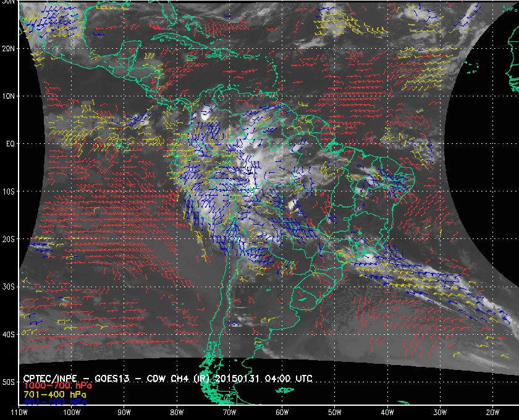Click the 90W longitude label
Viewport: 519px width, 420px height.
point(124,413)
